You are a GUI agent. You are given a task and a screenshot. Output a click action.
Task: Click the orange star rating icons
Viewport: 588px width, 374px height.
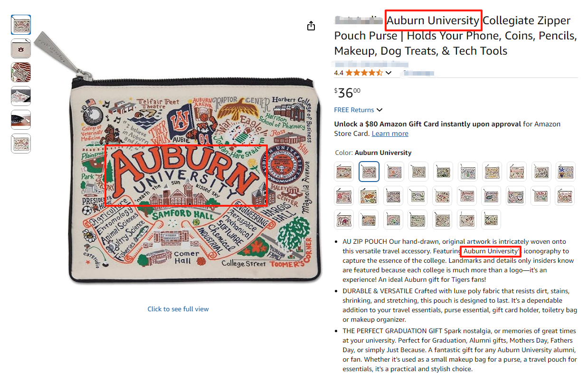coord(363,73)
